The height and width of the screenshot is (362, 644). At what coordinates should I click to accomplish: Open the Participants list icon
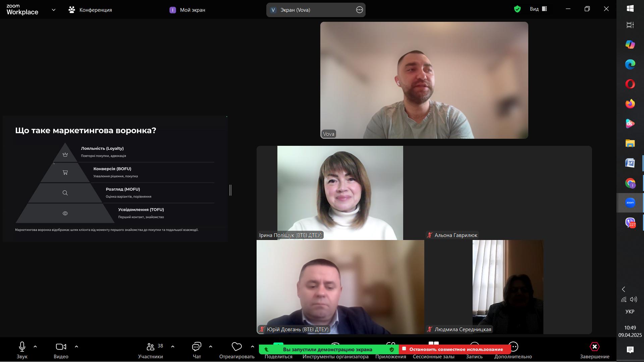click(x=151, y=347)
